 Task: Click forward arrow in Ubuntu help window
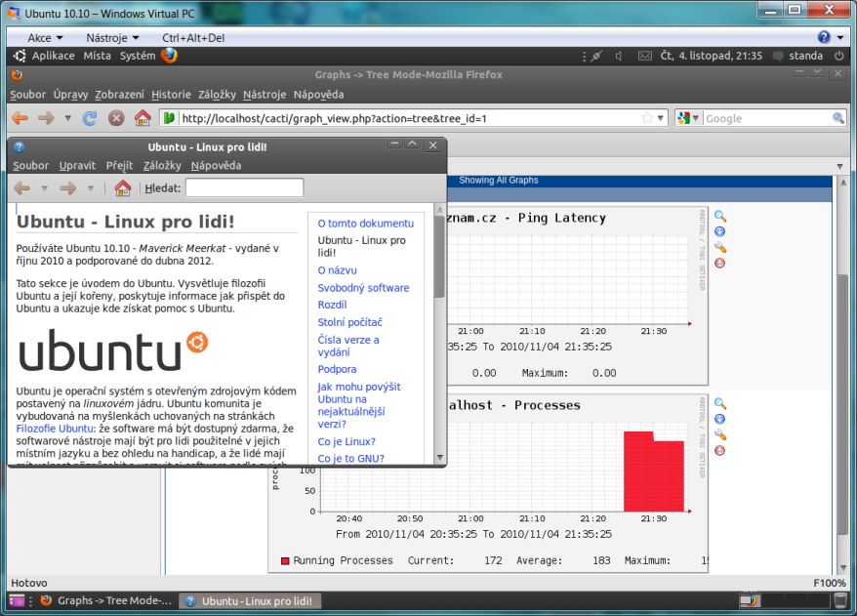click(x=67, y=188)
